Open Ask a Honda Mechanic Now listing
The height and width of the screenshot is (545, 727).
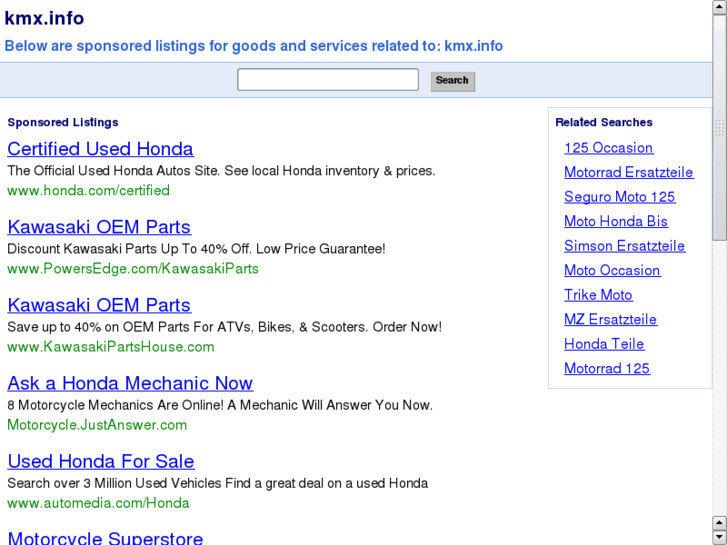click(x=130, y=383)
